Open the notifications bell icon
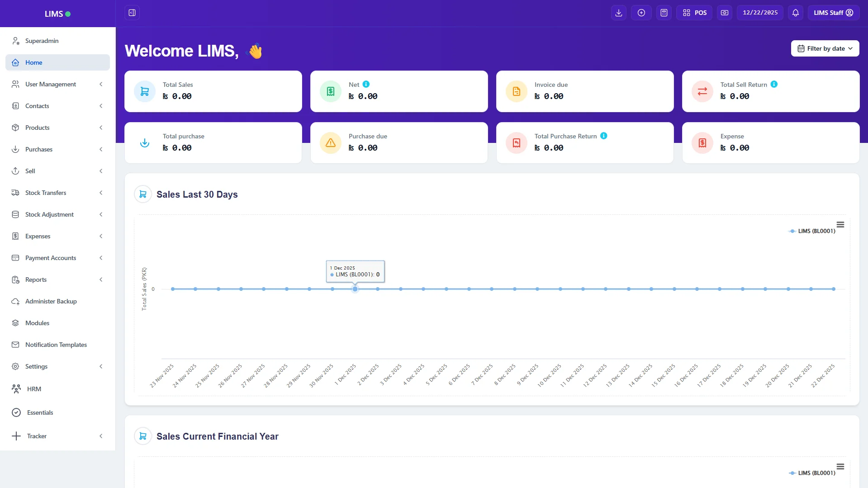868x488 pixels. [x=796, y=13]
